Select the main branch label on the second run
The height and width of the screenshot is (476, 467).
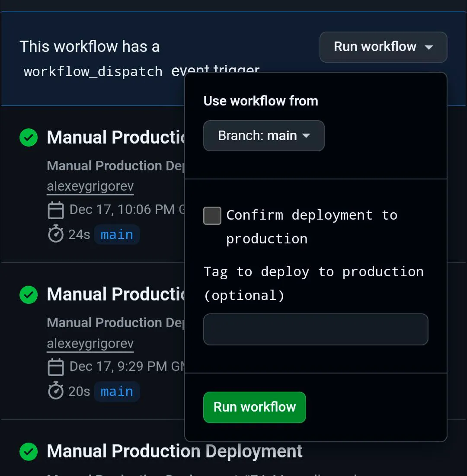(x=117, y=391)
